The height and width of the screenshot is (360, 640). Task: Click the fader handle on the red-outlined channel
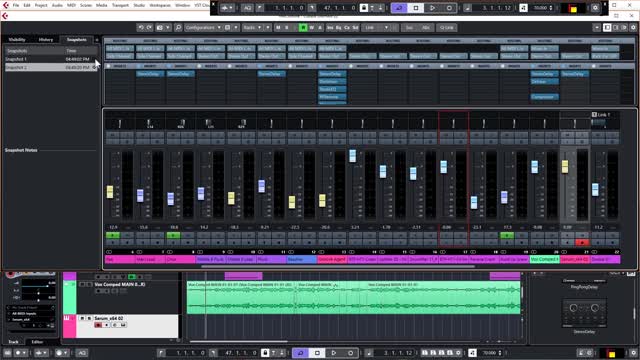tap(444, 167)
